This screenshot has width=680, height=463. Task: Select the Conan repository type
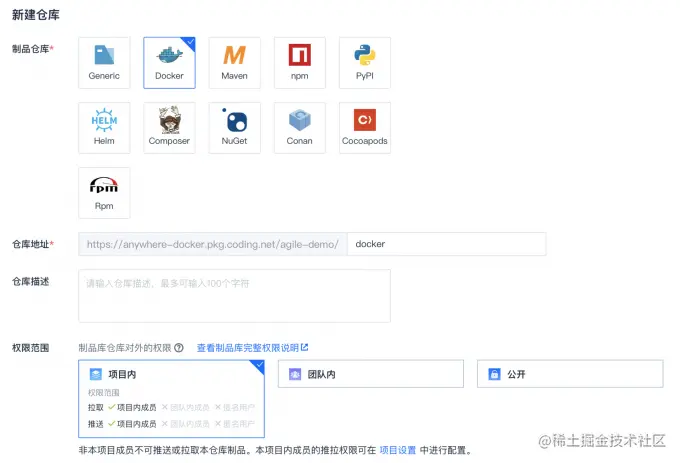[x=300, y=128]
